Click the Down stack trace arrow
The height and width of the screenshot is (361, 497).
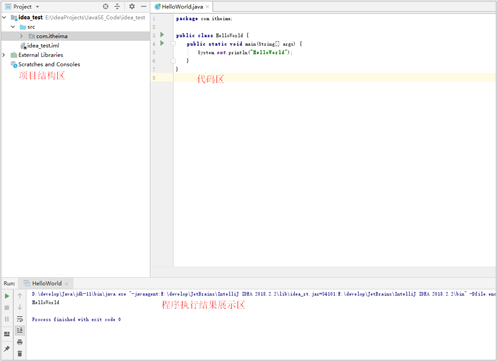tap(20, 307)
